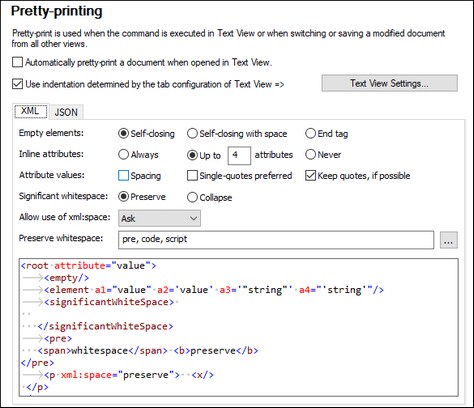
Task: Enable Single-quotes preferred checkbox
Action: (192, 176)
